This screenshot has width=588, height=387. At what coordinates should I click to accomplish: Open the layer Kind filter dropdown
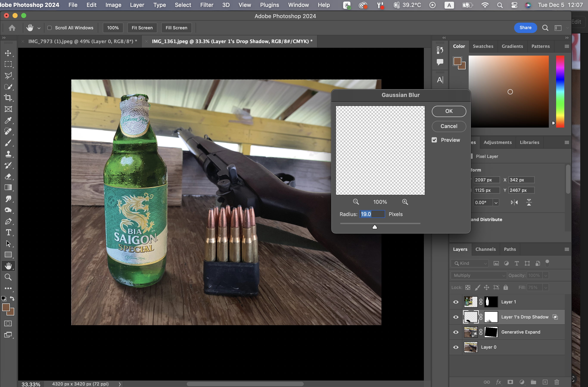(470, 263)
